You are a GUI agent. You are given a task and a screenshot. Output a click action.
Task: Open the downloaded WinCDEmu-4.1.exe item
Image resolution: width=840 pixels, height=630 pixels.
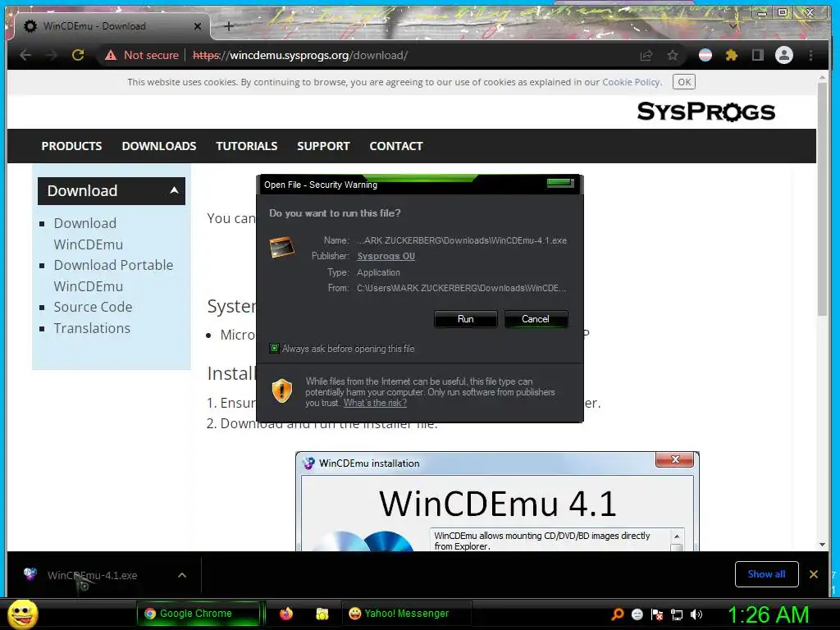(x=92, y=575)
